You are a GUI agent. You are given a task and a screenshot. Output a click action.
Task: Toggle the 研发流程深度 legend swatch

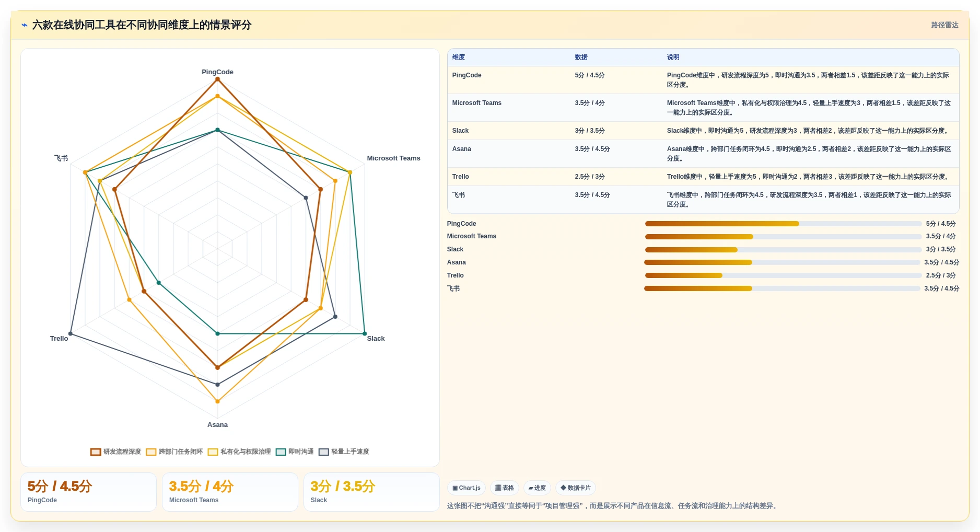coord(96,452)
